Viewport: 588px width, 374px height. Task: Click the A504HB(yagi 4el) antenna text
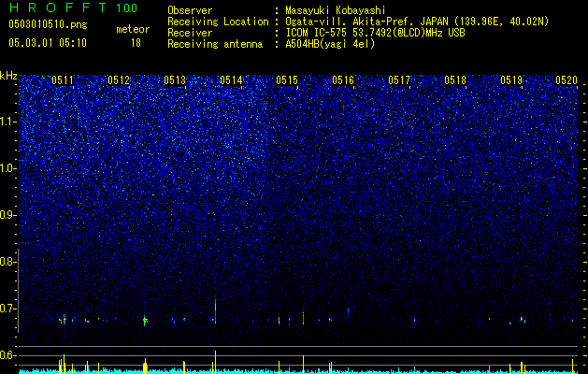tap(330, 44)
